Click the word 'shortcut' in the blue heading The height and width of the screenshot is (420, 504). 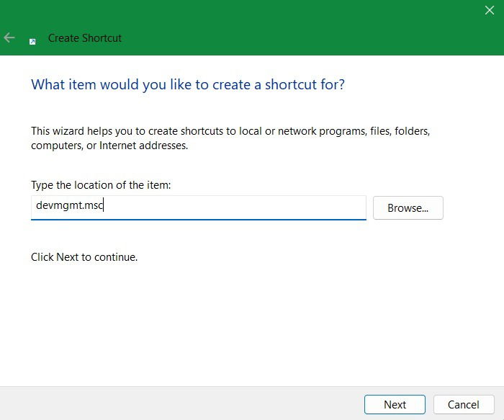[289, 84]
